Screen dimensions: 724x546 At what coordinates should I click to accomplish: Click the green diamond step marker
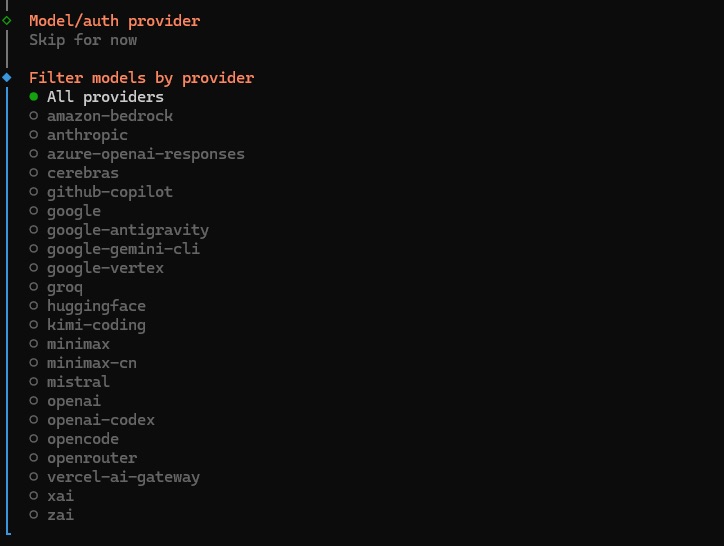pos(7,20)
